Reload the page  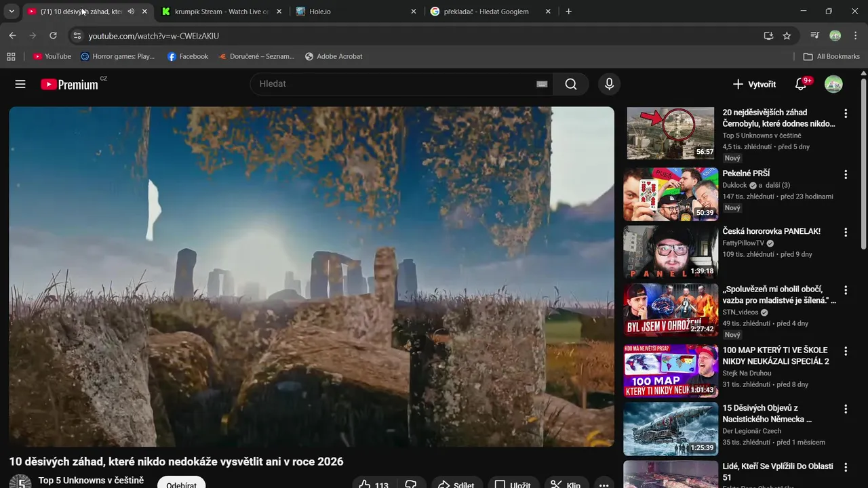[53, 36]
